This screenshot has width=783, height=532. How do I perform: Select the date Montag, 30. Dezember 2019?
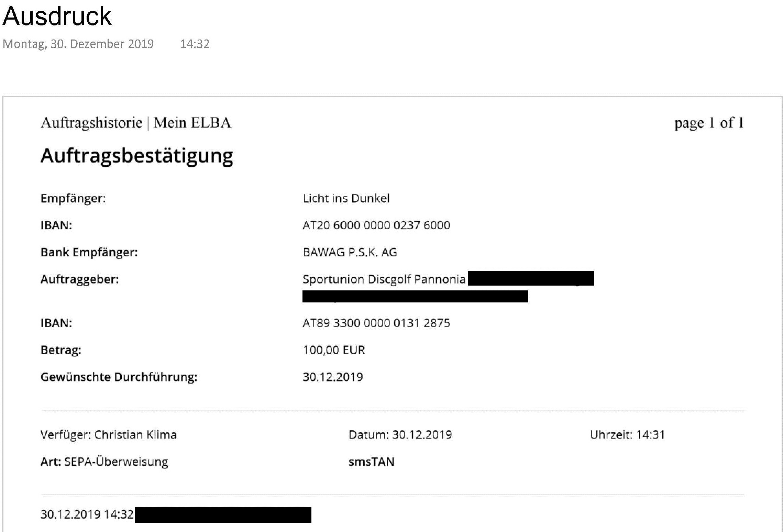(x=78, y=44)
